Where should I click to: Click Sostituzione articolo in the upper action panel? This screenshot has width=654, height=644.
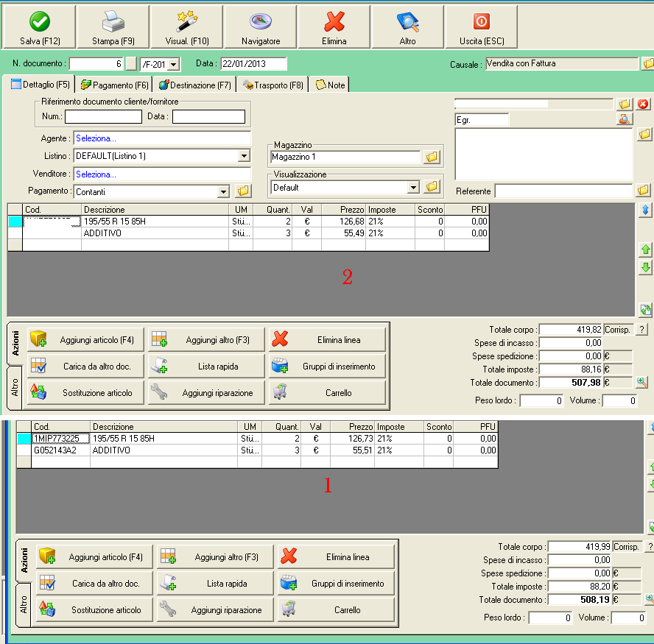[x=85, y=392]
